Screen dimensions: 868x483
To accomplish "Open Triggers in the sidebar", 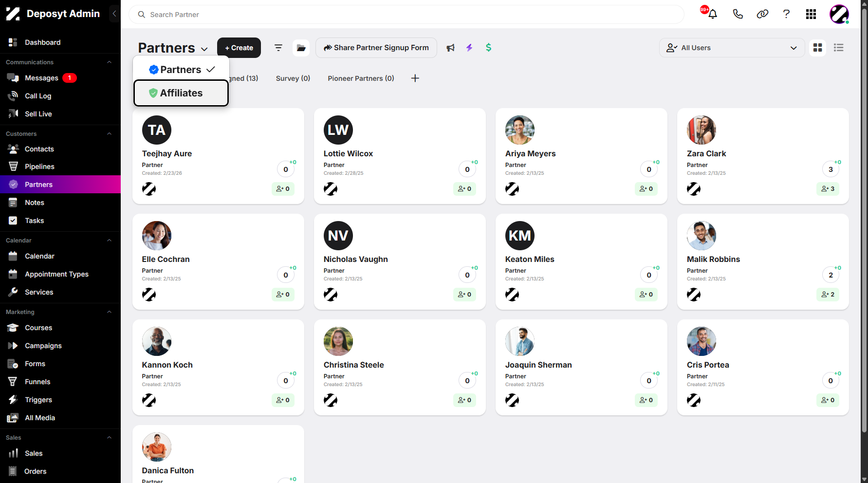I will click(60, 400).
